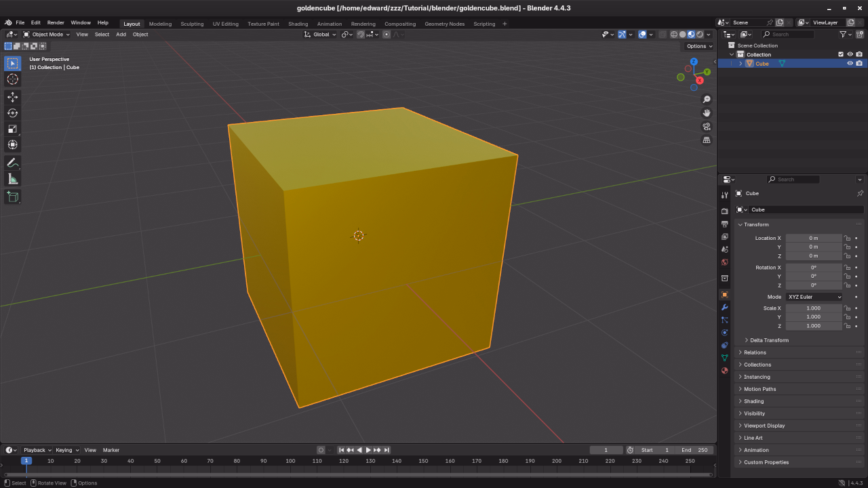Switch to the Shading workspace tab

point(298,24)
